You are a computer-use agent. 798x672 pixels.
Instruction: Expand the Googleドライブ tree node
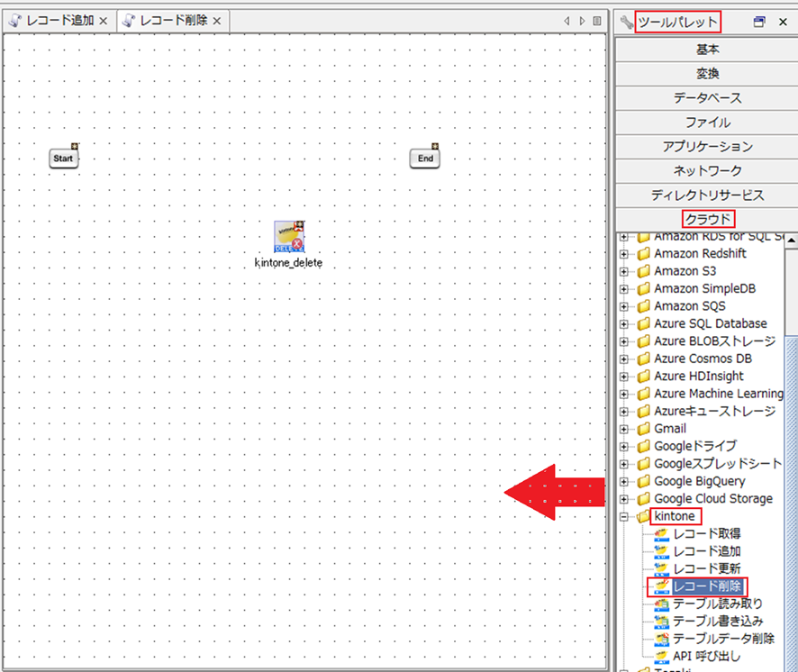[x=624, y=447]
